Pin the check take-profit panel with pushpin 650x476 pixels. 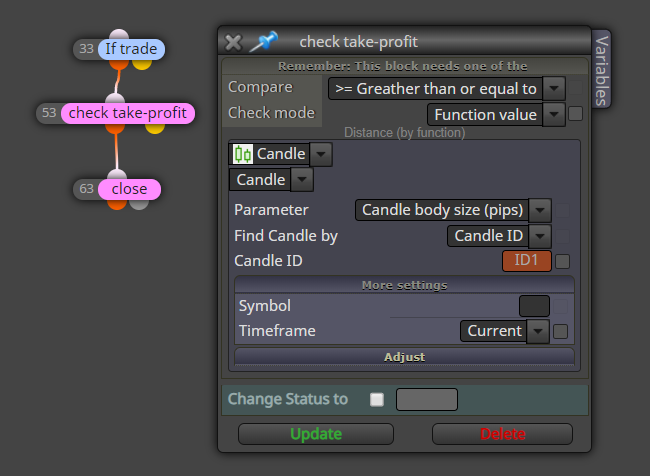(x=264, y=41)
